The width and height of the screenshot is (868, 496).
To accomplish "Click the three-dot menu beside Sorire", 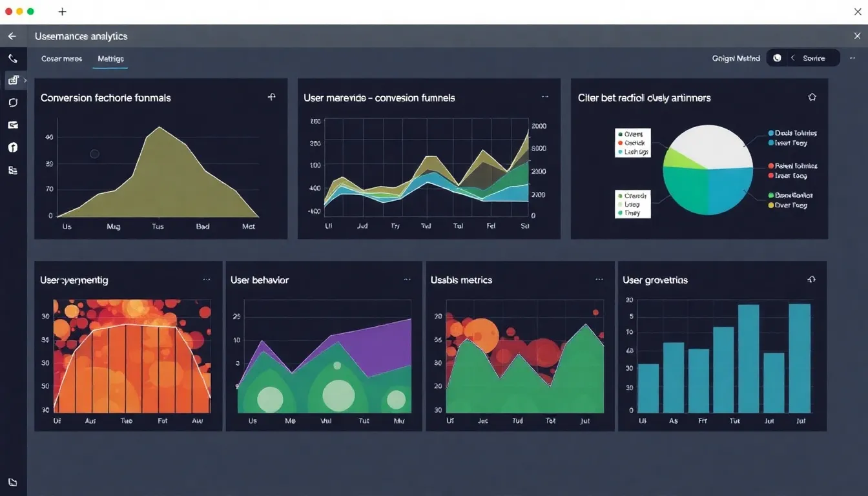I will [852, 58].
